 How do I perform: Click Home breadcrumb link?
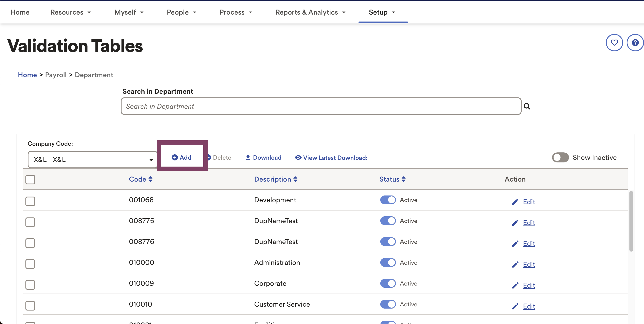click(x=27, y=75)
